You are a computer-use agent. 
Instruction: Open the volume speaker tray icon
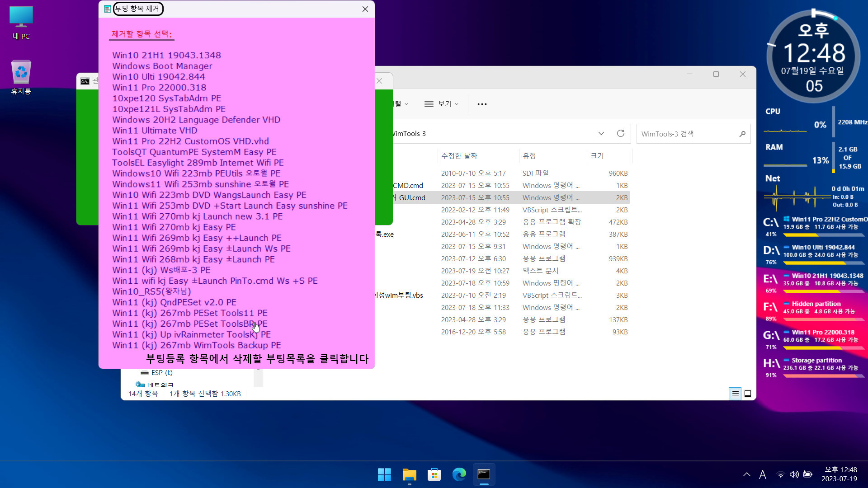794,474
